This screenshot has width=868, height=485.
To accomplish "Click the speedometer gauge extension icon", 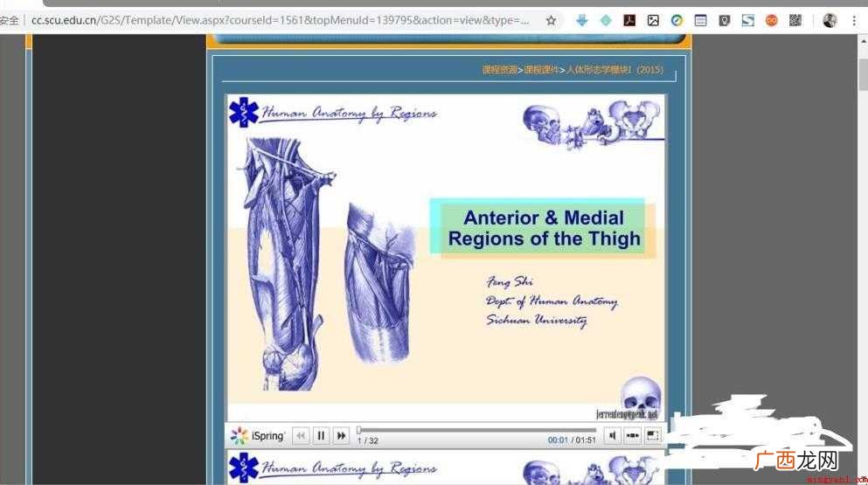I will [677, 20].
